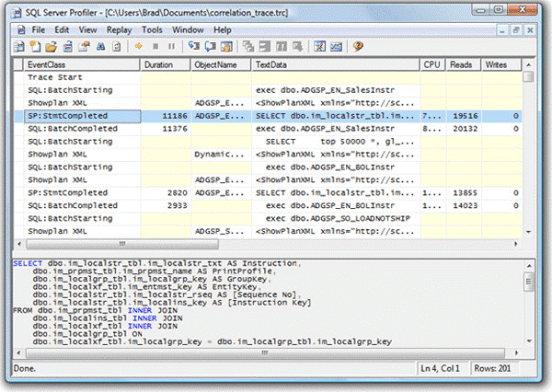Open a trace file with folder icon
The width and height of the screenshot is (552, 392).
[51, 46]
